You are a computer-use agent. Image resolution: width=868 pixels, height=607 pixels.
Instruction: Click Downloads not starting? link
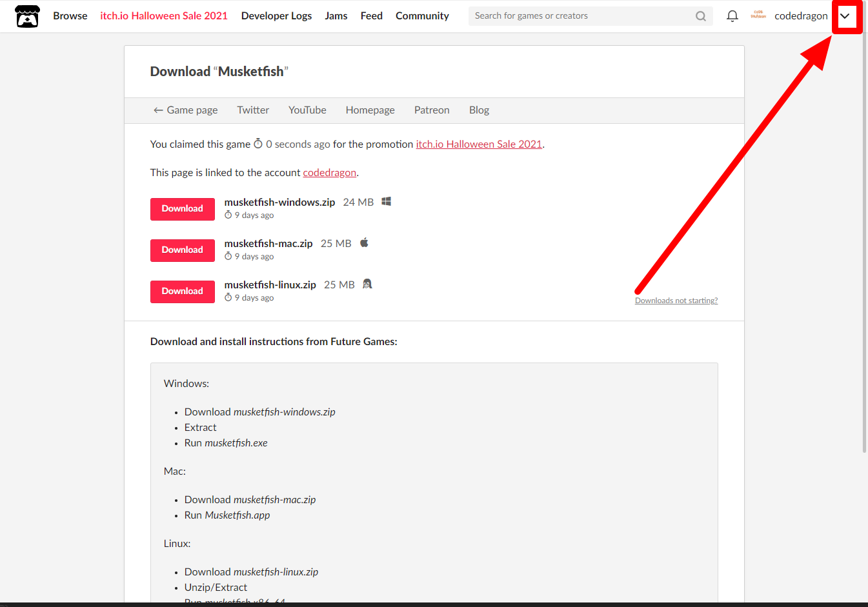tap(676, 301)
